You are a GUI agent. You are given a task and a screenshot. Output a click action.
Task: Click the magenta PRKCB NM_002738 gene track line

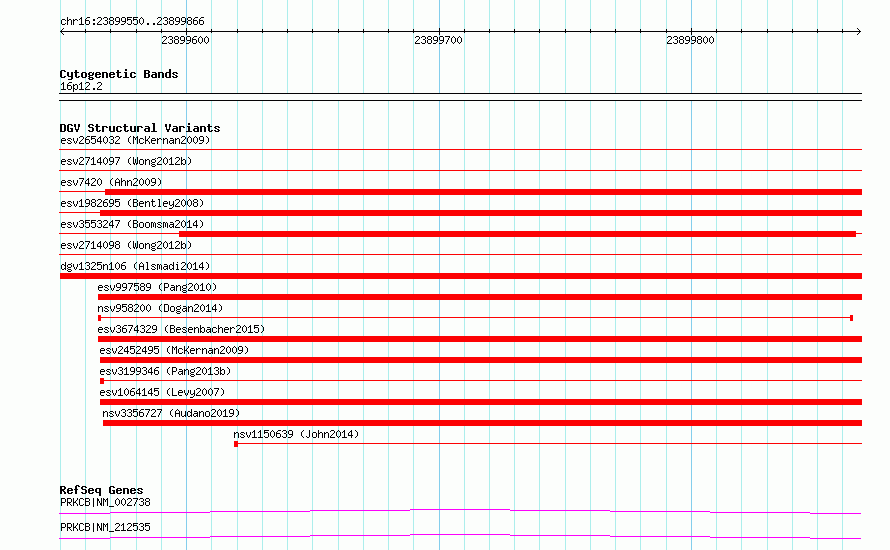[460, 511]
